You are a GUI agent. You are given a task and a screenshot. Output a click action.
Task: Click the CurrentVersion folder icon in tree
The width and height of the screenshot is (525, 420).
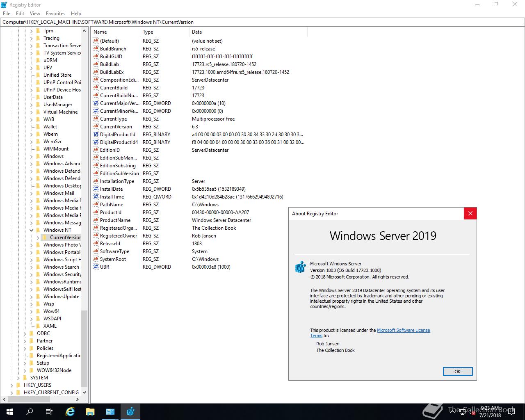pos(45,237)
